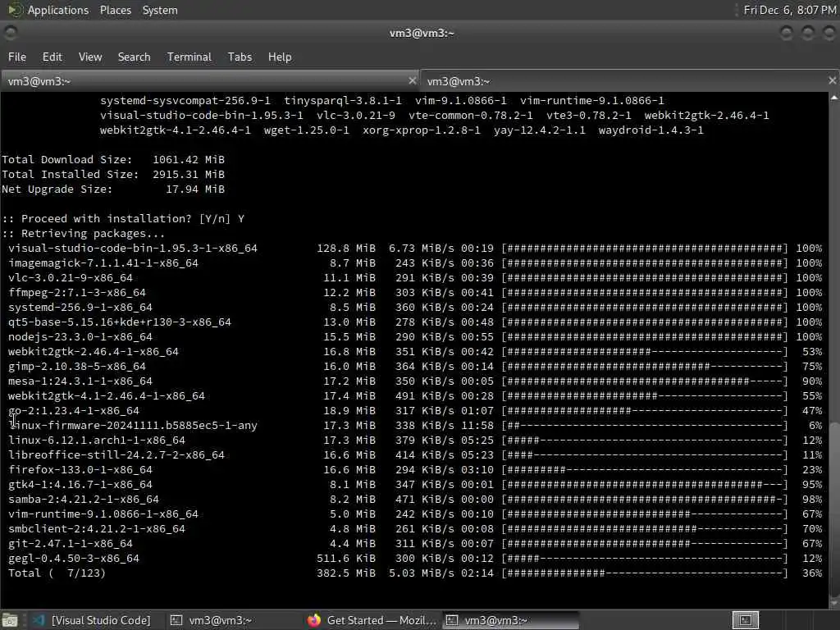Viewport: 840px width, 630px height.
Task: Click the gimp-2.10.38-5-x86_64 package name
Action: tap(76, 367)
